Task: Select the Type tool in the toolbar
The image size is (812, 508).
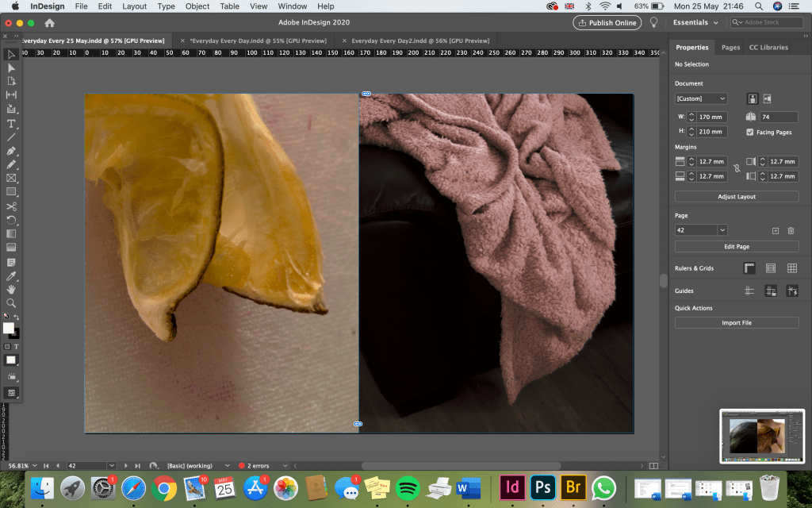Action: point(11,124)
